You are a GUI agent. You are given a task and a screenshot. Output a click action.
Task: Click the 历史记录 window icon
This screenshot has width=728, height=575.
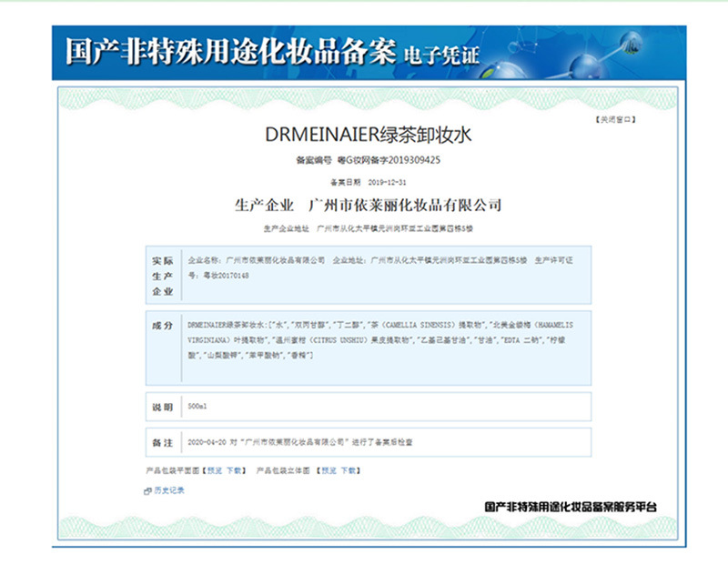coord(147,490)
